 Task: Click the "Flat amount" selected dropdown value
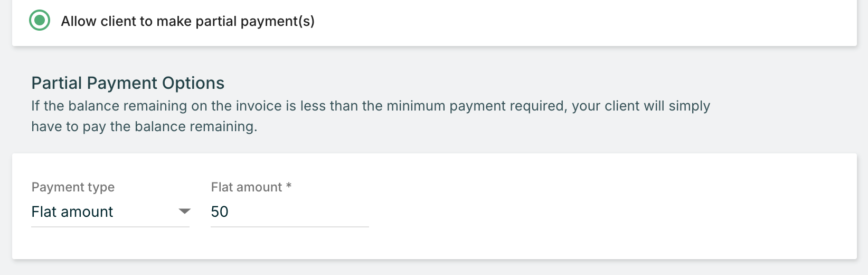click(72, 212)
